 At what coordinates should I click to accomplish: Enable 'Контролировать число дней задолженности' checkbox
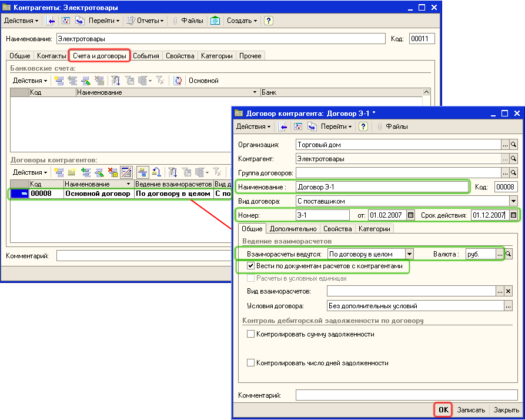tap(250, 363)
